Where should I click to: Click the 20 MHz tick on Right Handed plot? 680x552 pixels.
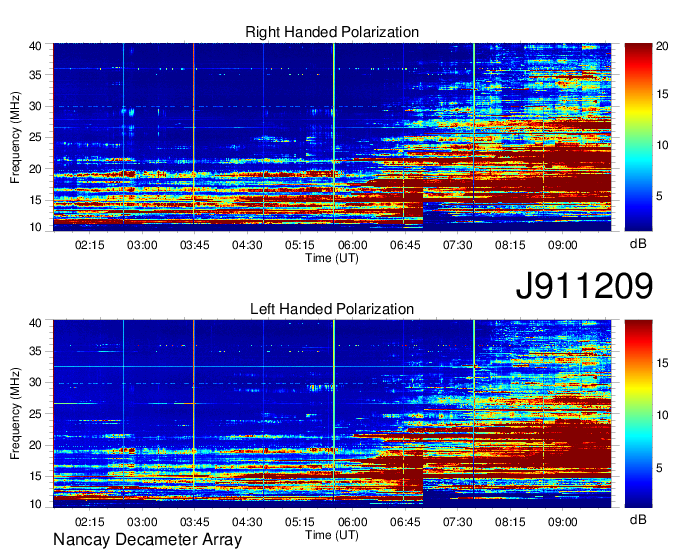click(36, 169)
